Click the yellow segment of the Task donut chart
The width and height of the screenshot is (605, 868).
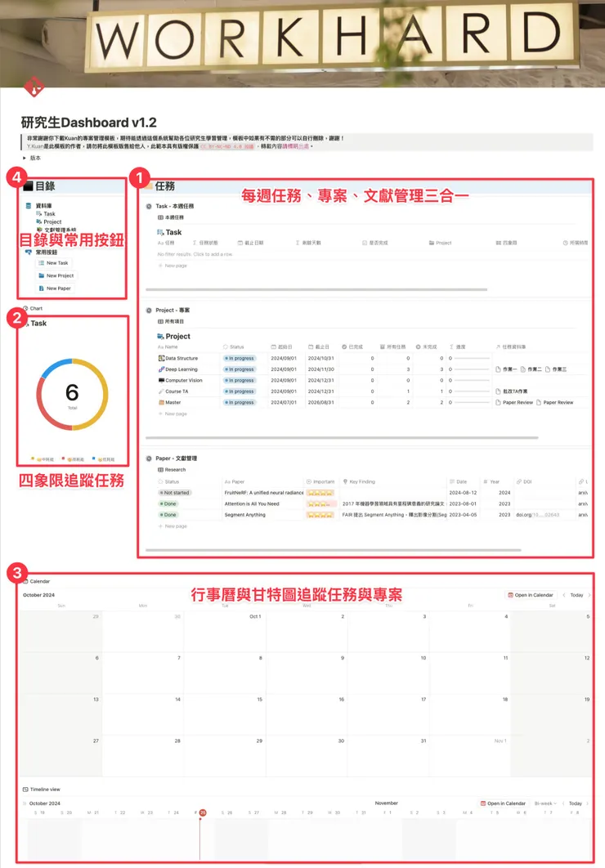click(x=104, y=394)
